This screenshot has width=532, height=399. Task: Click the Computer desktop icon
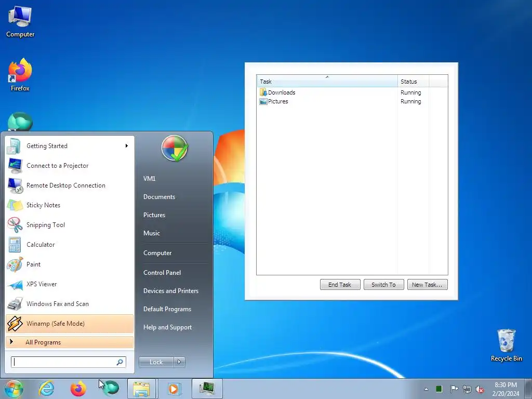click(20, 22)
